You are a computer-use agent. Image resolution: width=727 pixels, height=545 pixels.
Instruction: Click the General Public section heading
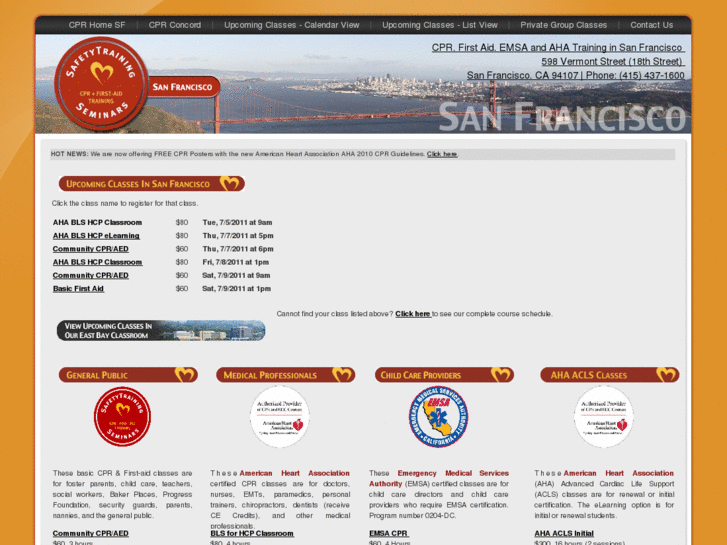(128, 375)
